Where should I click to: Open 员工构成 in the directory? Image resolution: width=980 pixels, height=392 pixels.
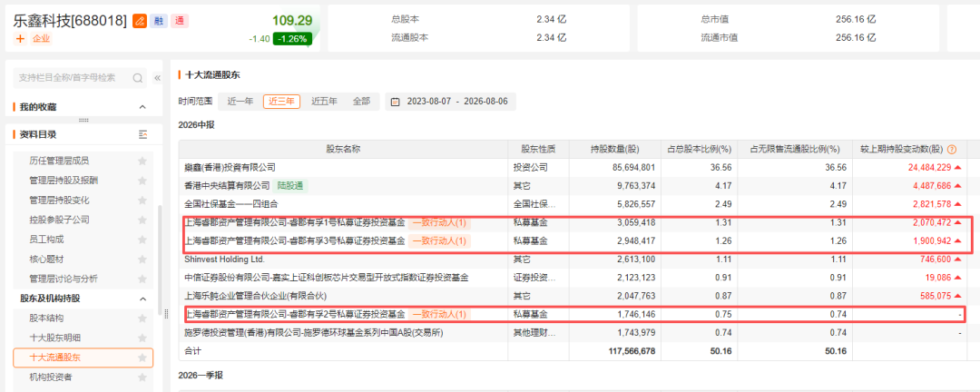[46, 240]
